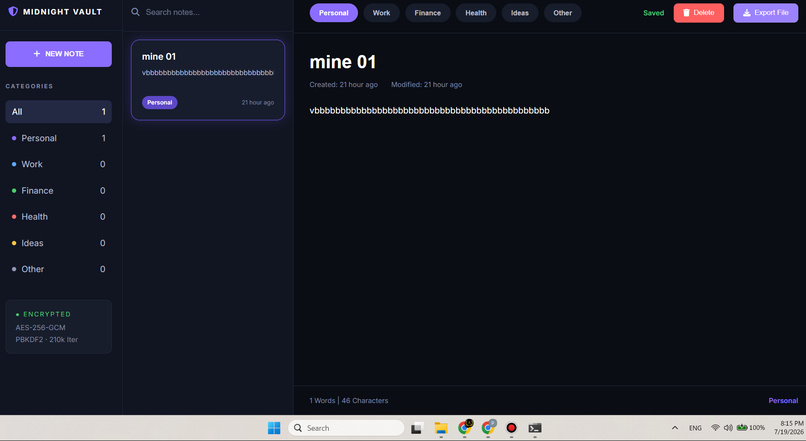Image resolution: width=806 pixels, height=441 pixels.
Task: Click the Saved status indicator
Action: [653, 13]
